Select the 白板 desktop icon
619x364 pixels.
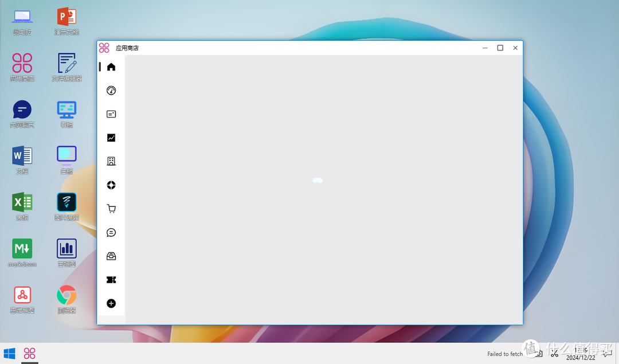66,161
